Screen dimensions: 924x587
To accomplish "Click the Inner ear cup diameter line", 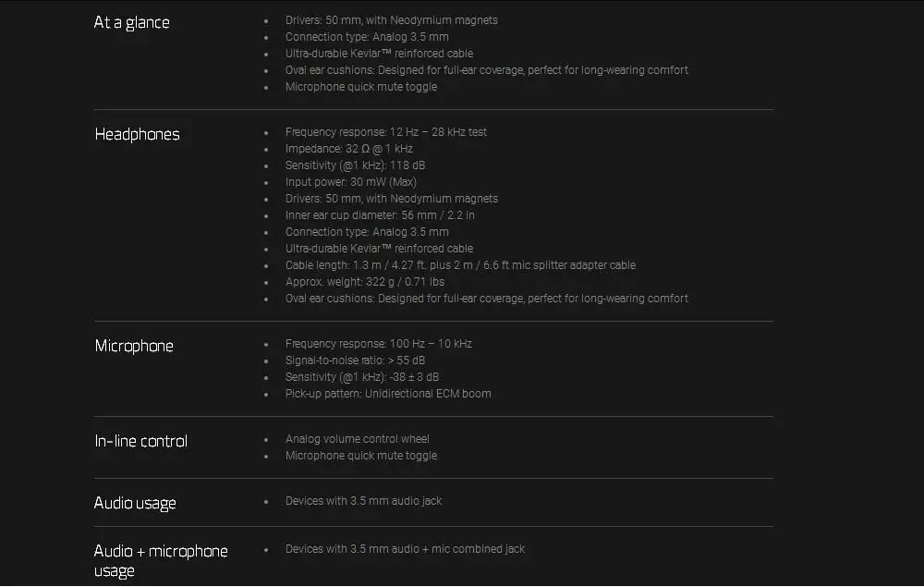I will pyautogui.click(x=380, y=215).
